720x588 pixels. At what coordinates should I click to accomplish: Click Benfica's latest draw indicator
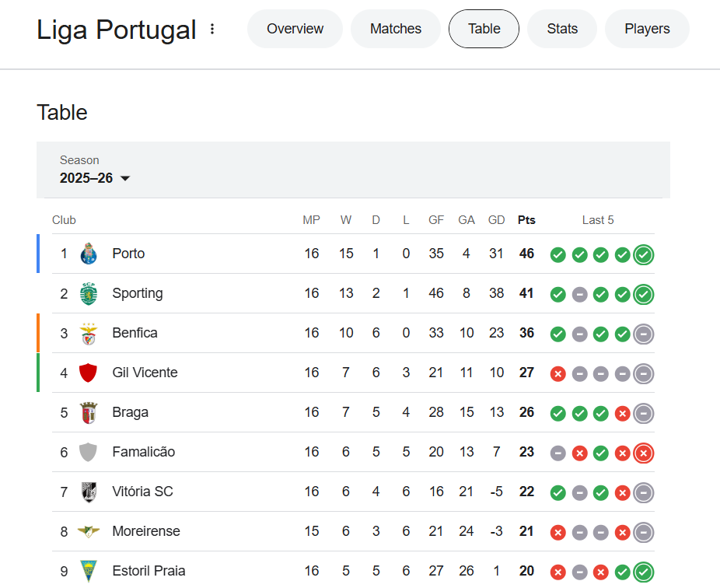point(643,334)
